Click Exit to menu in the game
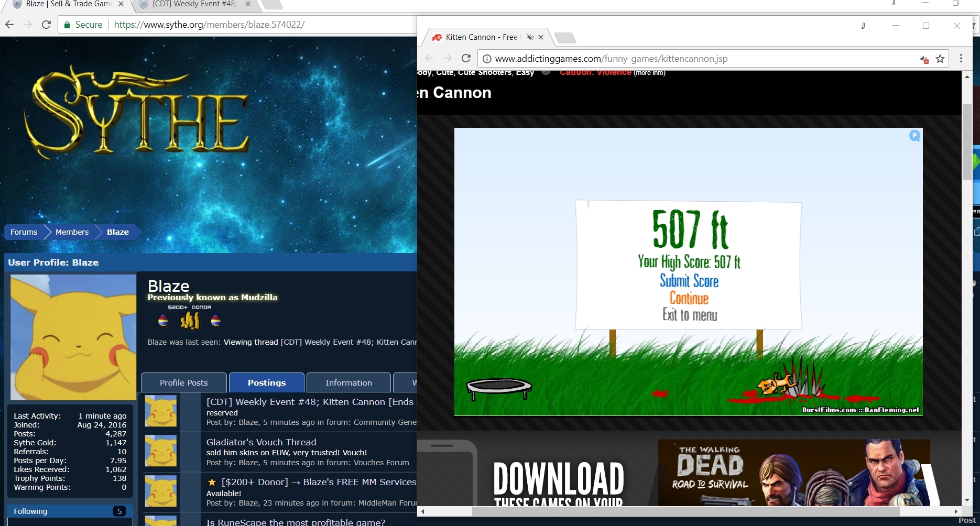Screen dimensions: 980x526 click(x=690, y=315)
